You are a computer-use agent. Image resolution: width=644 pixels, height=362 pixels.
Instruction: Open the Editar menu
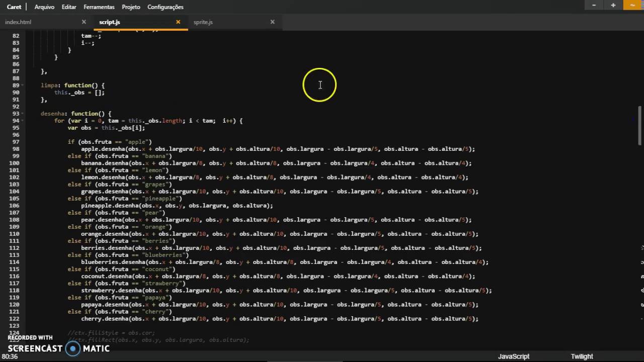69,7
